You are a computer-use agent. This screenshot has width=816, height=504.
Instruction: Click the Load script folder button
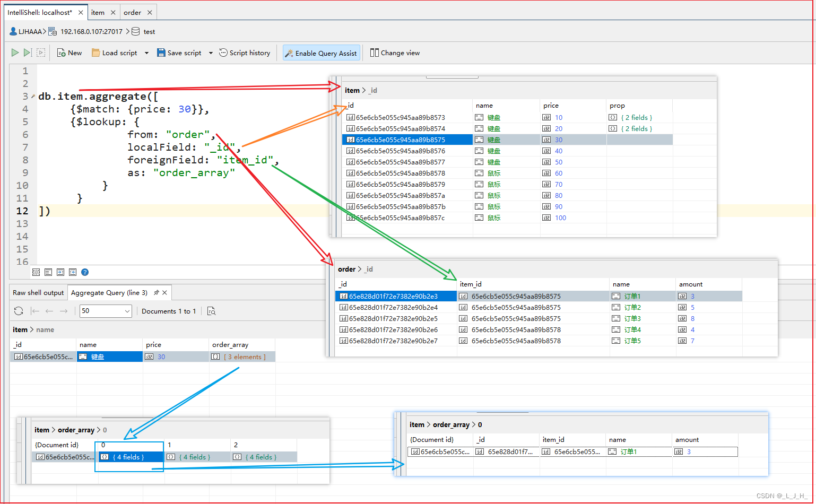114,53
